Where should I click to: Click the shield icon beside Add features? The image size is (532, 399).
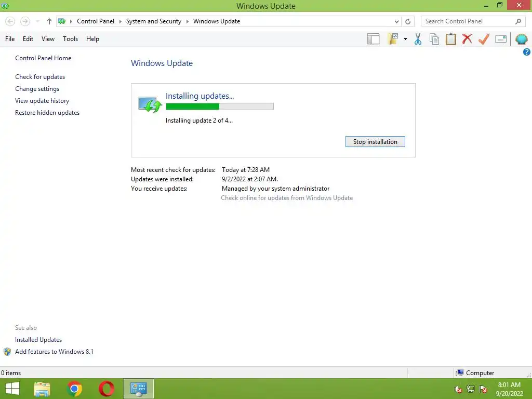(x=7, y=352)
